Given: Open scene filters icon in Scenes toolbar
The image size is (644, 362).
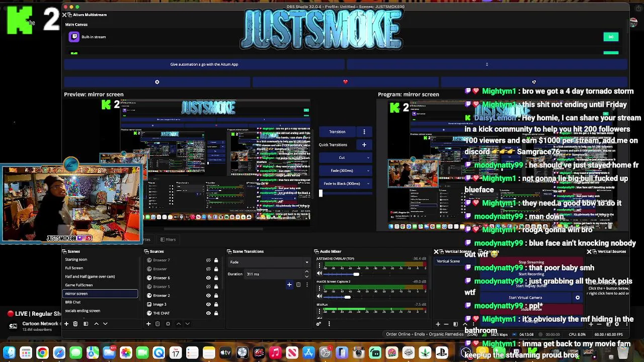Looking at the screenshot, I should tap(86, 324).
